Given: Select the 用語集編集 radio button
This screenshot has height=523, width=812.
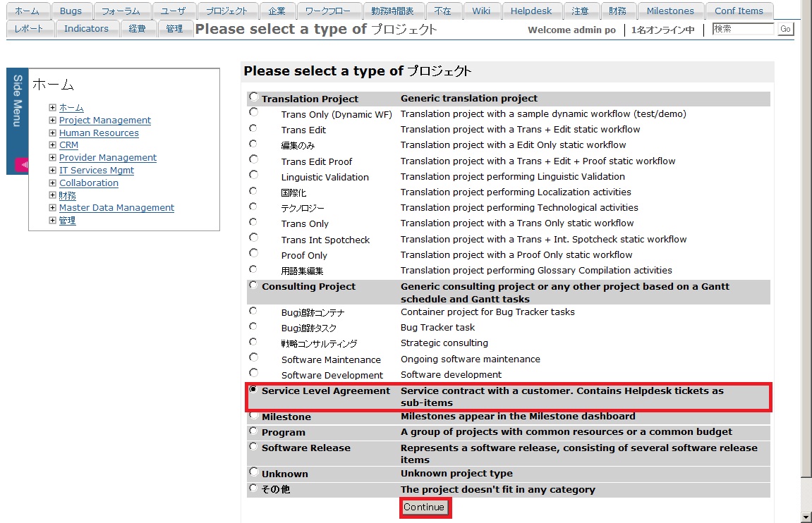Looking at the screenshot, I should (253, 269).
